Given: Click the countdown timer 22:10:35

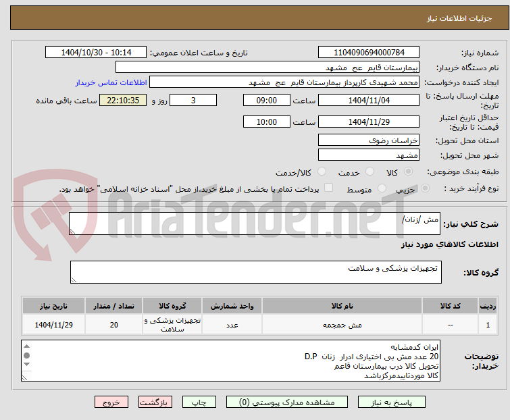Looking at the screenshot, I should click(x=123, y=100).
